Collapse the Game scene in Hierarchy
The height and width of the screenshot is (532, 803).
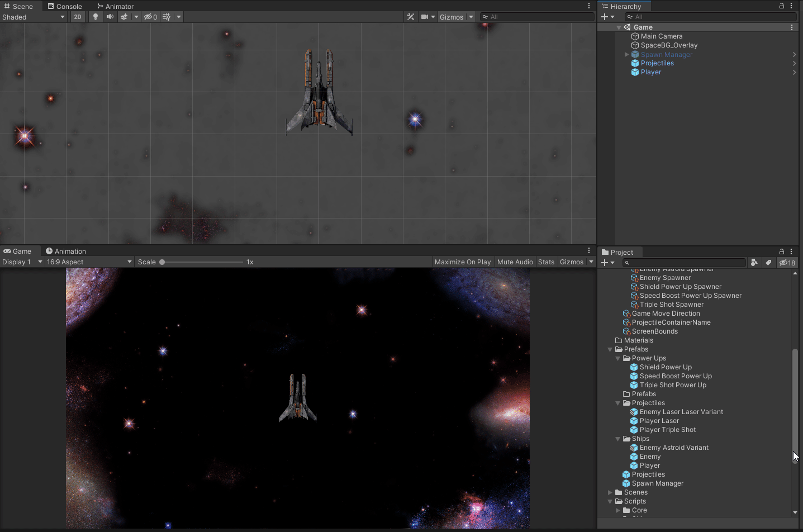pos(619,27)
